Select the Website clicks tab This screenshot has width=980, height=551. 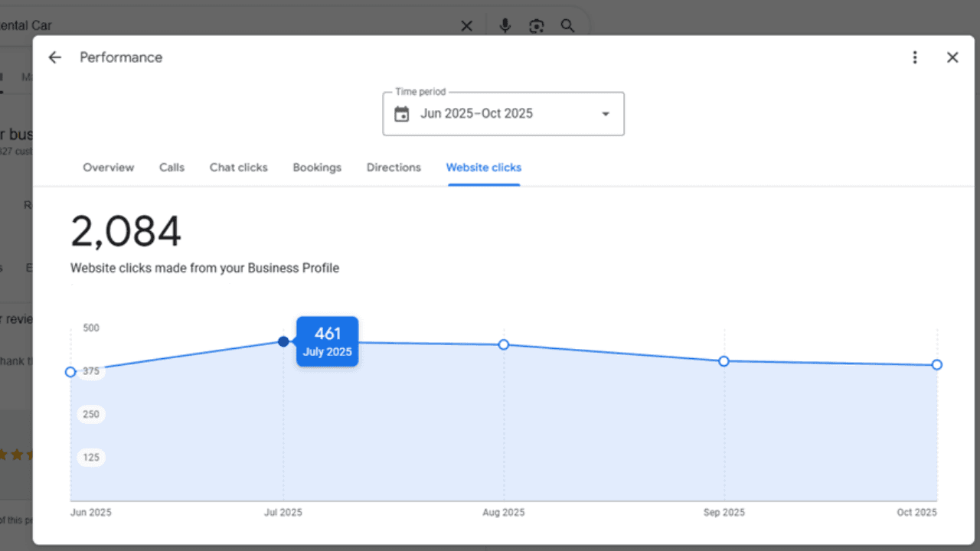[x=483, y=167]
